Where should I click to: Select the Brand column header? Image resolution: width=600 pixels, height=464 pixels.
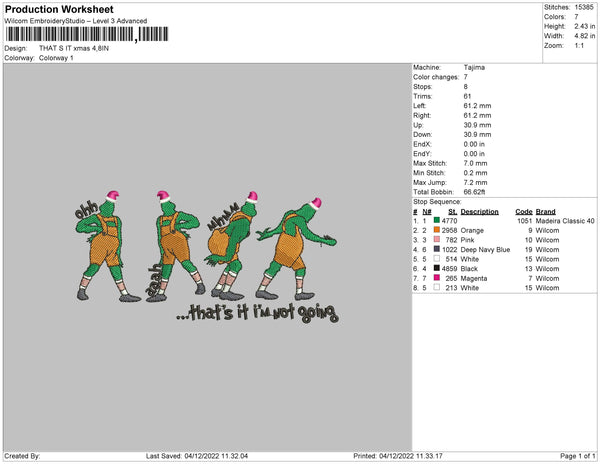[x=545, y=212]
